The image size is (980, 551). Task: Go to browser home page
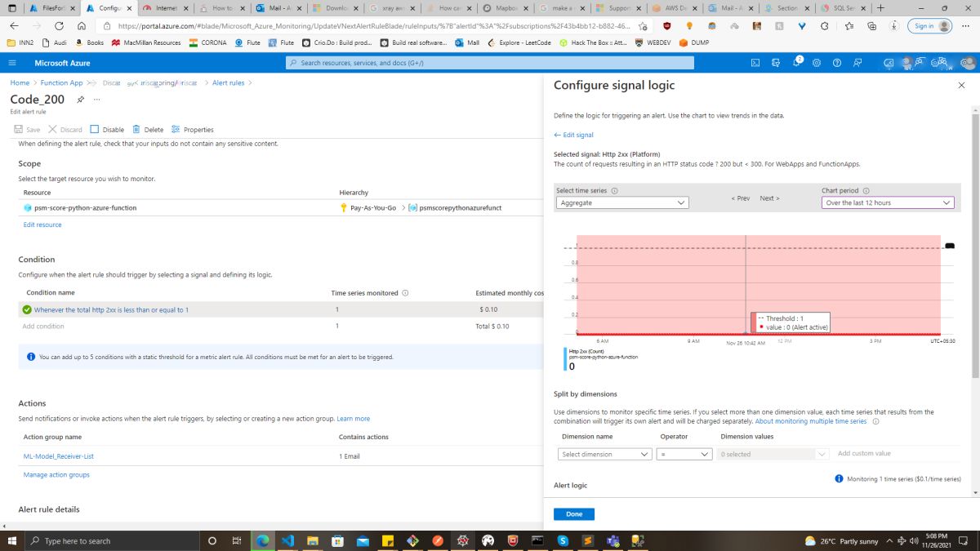tap(82, 25)
